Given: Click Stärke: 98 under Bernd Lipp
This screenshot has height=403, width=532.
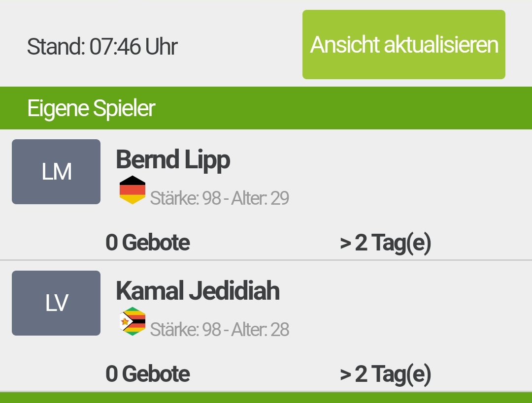Looking at the screenshot, I should click(185, 198).
